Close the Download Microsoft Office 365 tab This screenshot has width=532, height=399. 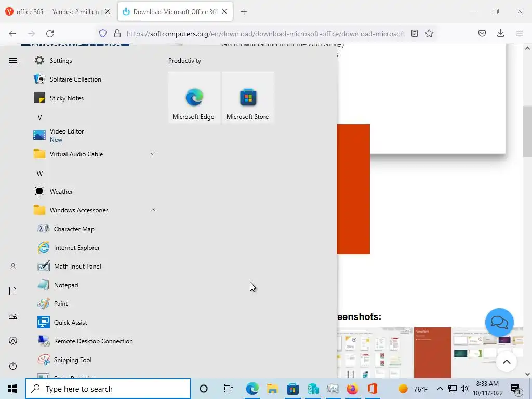(224, 11)
